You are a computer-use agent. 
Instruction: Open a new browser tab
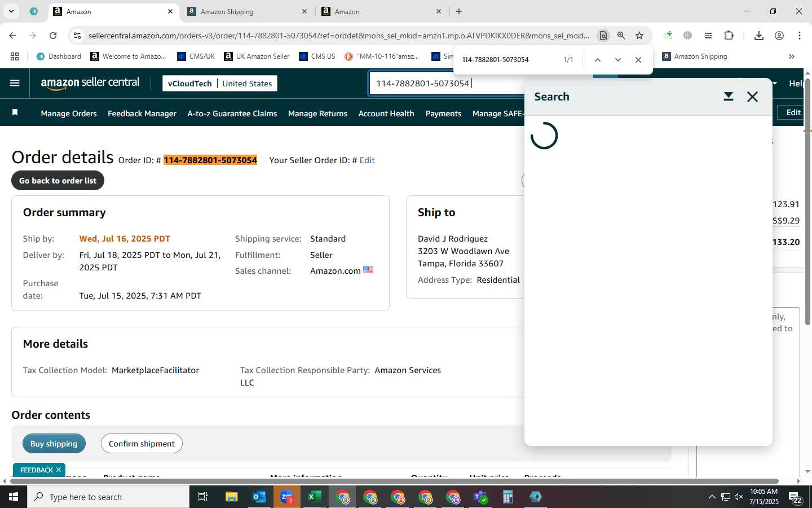coord(459,11)
